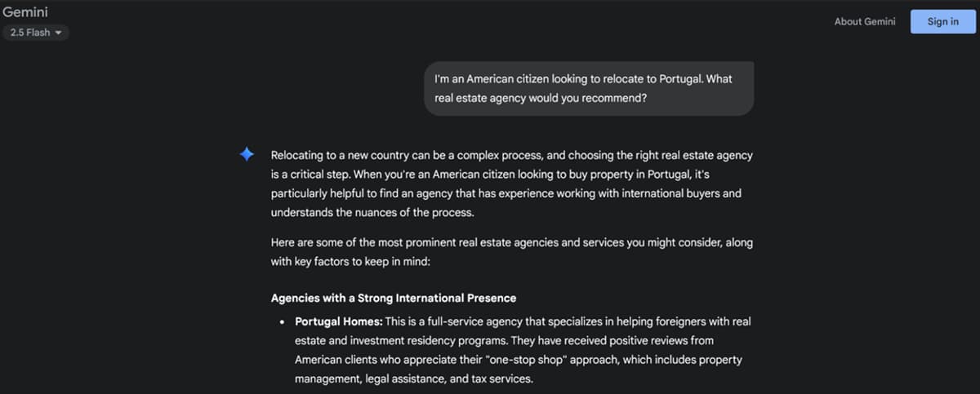Click the dropdown arrow beside 2.5 Flash

pos(59,33)
